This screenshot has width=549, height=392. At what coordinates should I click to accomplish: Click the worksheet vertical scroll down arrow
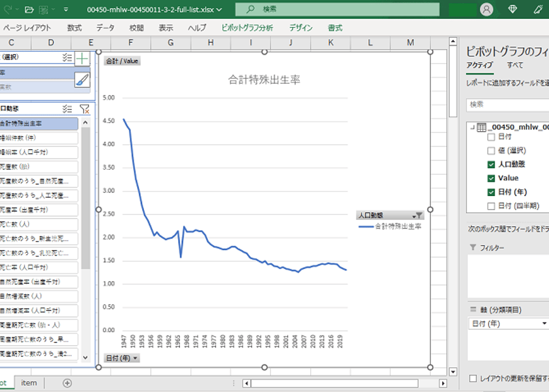(x=453, y=371)
